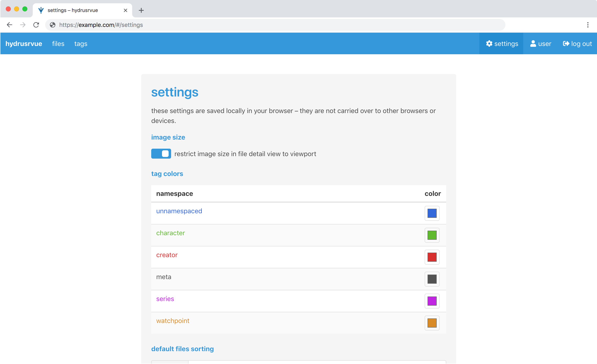
Task: Click the image size heading
Action: click(x=168, y=137)
